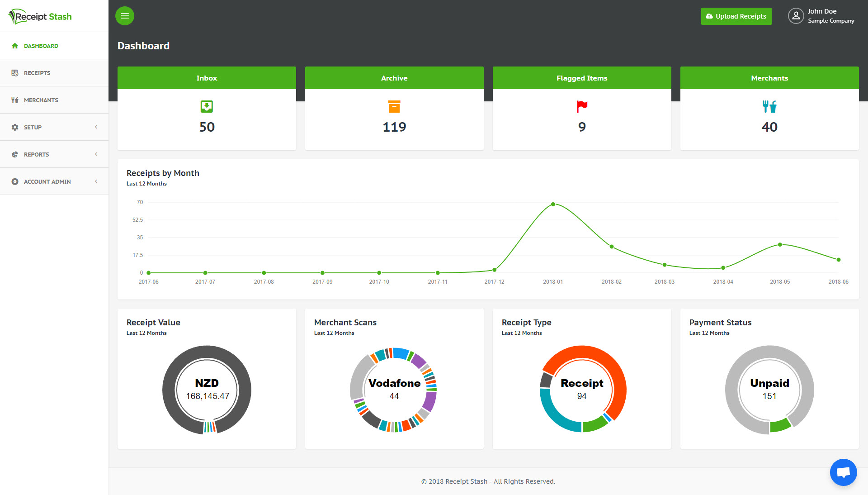
Task: Click the red Flagged Items flag icon
Action: 582,107
